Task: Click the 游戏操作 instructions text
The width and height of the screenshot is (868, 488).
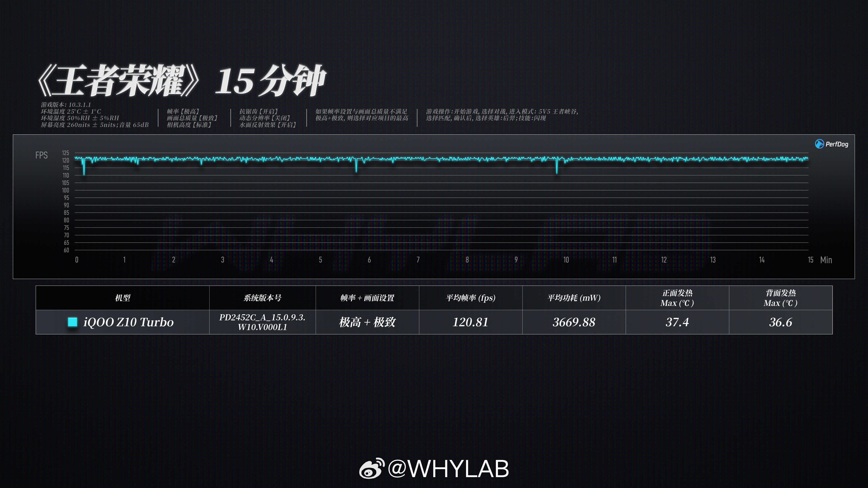Action: coord(502,115)
